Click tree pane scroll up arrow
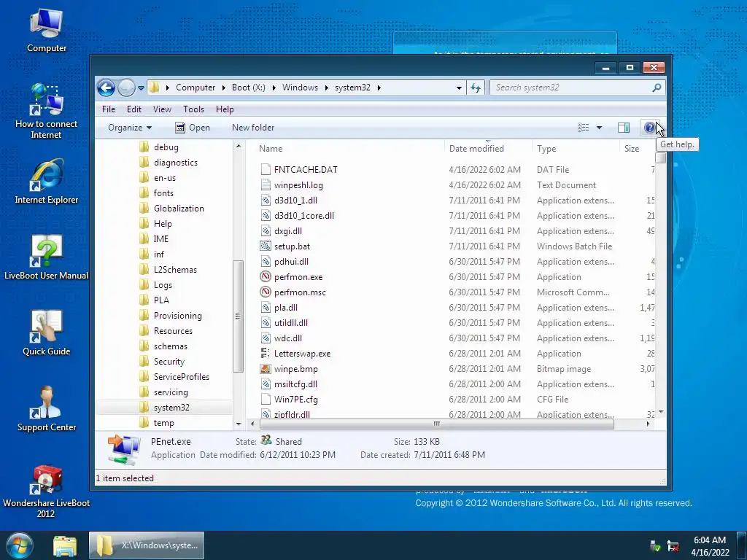 239,146
